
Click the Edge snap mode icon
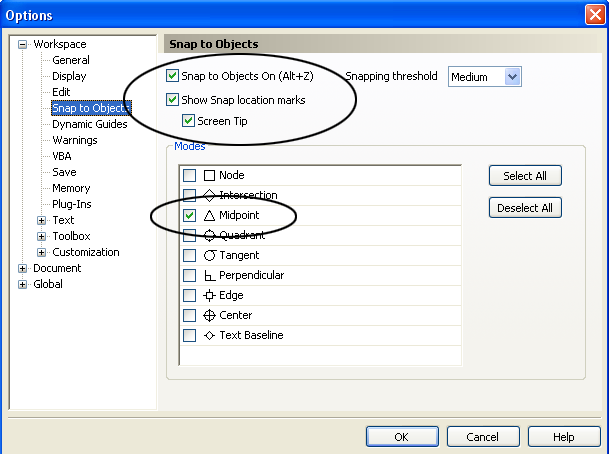pos(209,296)
